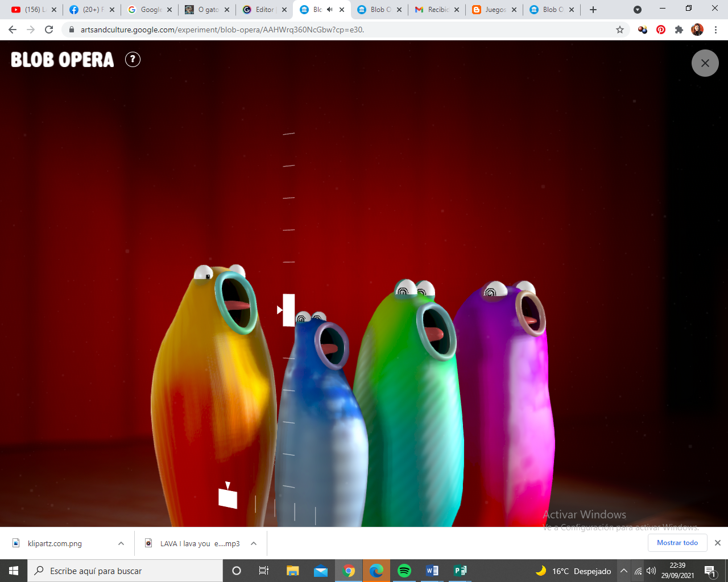Open the klipartz.com.png download options chevron
Screen dimensions: 728x582
point(120,543)
